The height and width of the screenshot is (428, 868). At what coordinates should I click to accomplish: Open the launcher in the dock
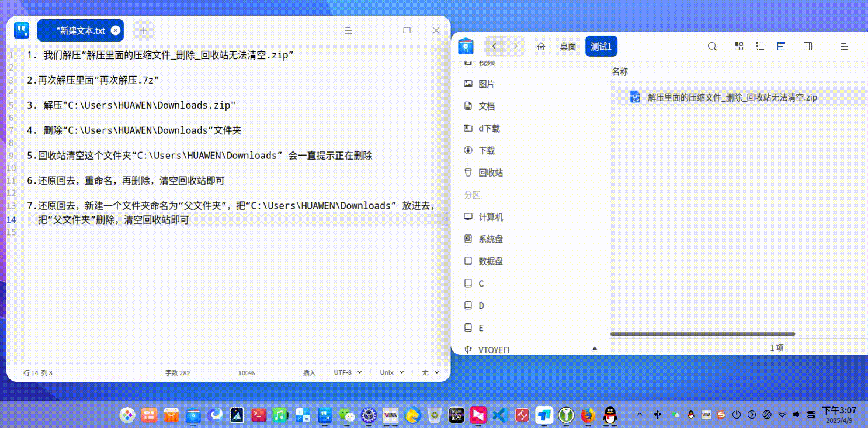(x=127, y=415)
